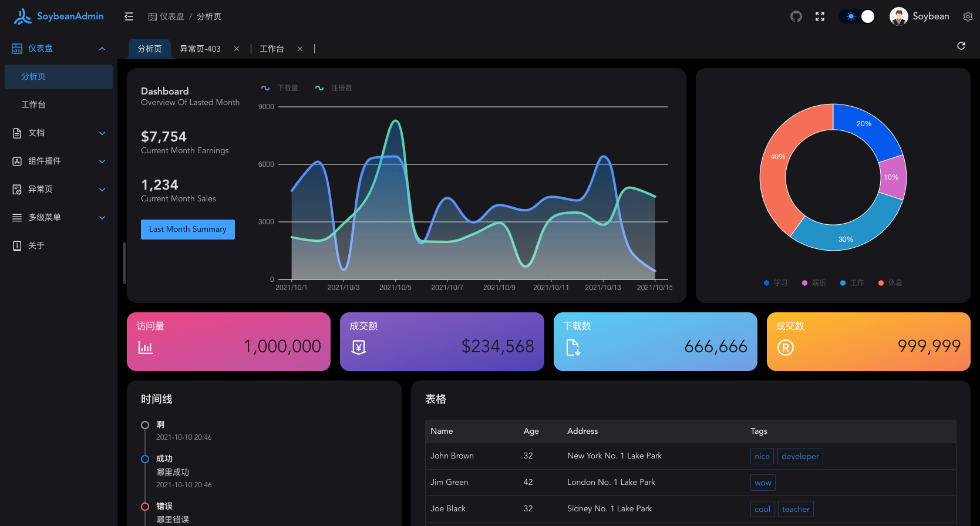Click the yen icon in 成交额 card
This screenshot has height=526, width=980.
tap(359, 348)
